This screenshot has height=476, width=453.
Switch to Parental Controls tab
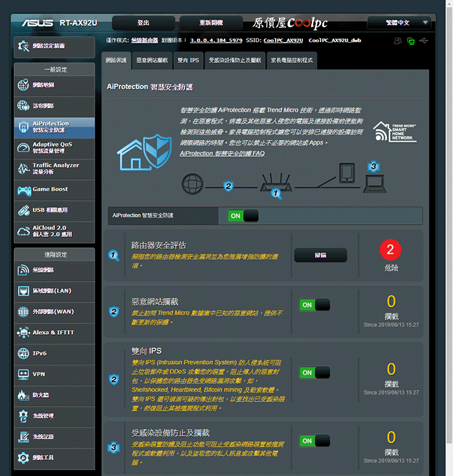[x=292, y=60]
